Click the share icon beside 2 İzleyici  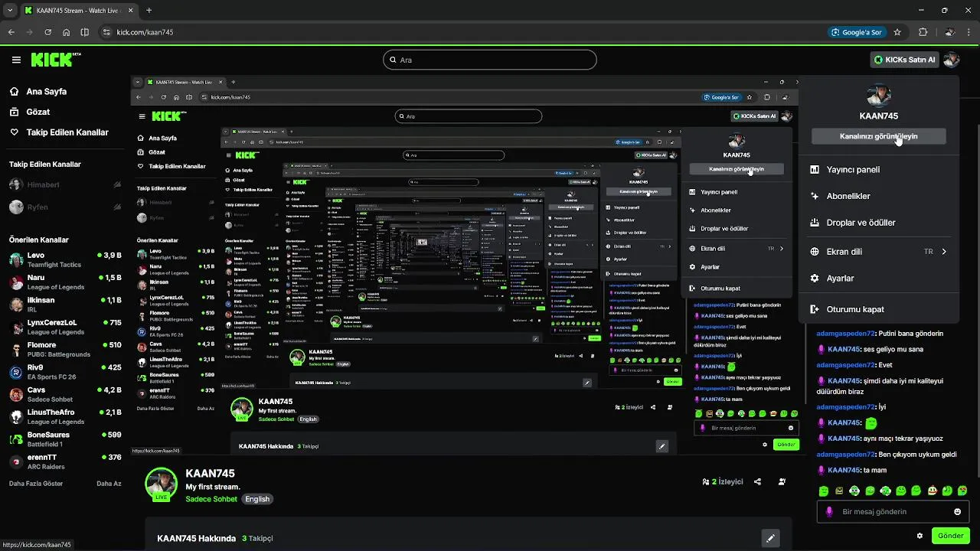757,481
